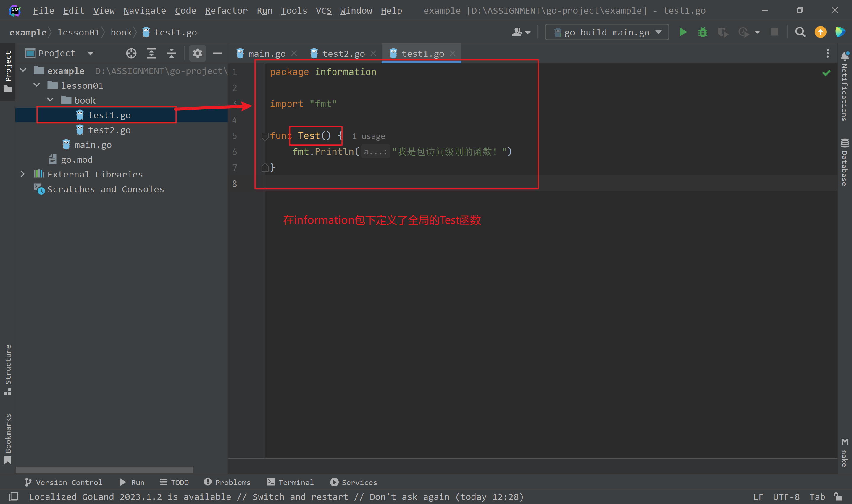Click the Debug bug icon
Screen dimensions: 852x504
[x=703, y=32]
